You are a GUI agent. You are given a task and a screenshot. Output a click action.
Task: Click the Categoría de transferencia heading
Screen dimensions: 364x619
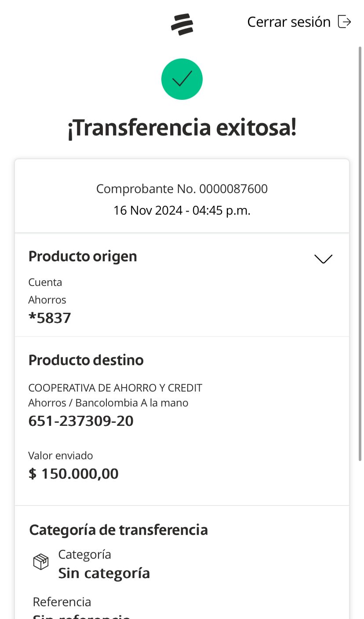[119, 530]
